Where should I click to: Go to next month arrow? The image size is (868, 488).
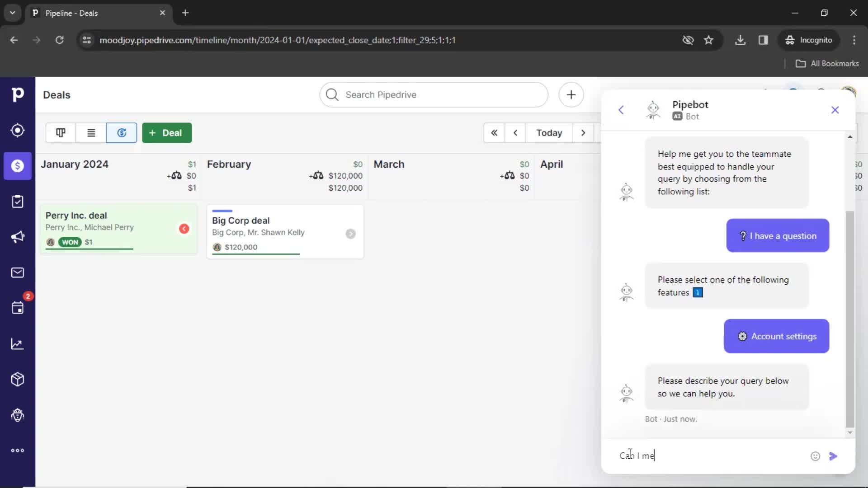point(583,133)
